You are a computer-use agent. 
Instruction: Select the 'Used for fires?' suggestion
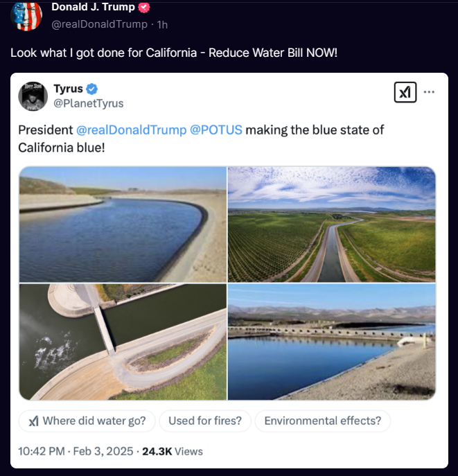click(x=204, y=421)
